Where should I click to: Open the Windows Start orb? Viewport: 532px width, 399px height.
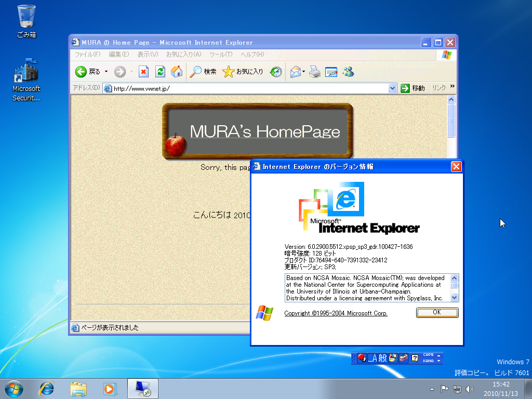(x=14, y=389)
